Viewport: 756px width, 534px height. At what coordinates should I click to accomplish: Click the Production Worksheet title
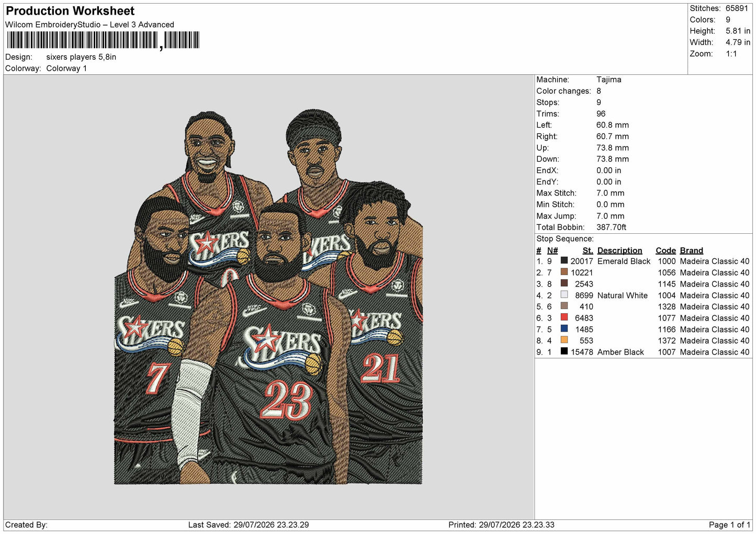[x=70, y=11]
